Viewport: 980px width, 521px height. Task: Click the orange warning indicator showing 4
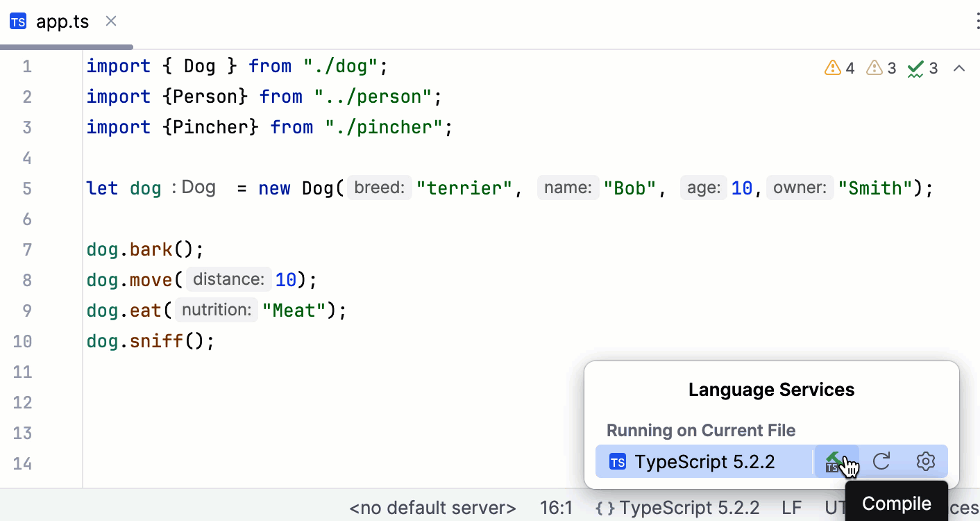pos(839,68)
